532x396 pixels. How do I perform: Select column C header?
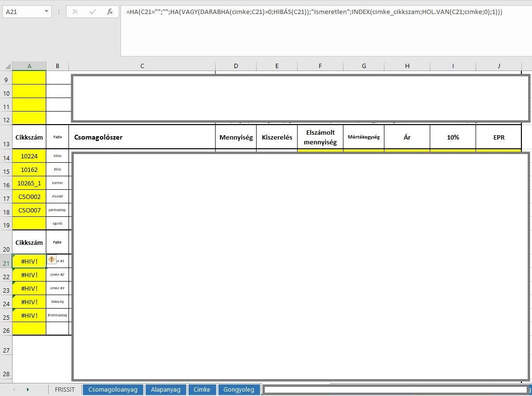pyautogui.click(x=142, y=66)
